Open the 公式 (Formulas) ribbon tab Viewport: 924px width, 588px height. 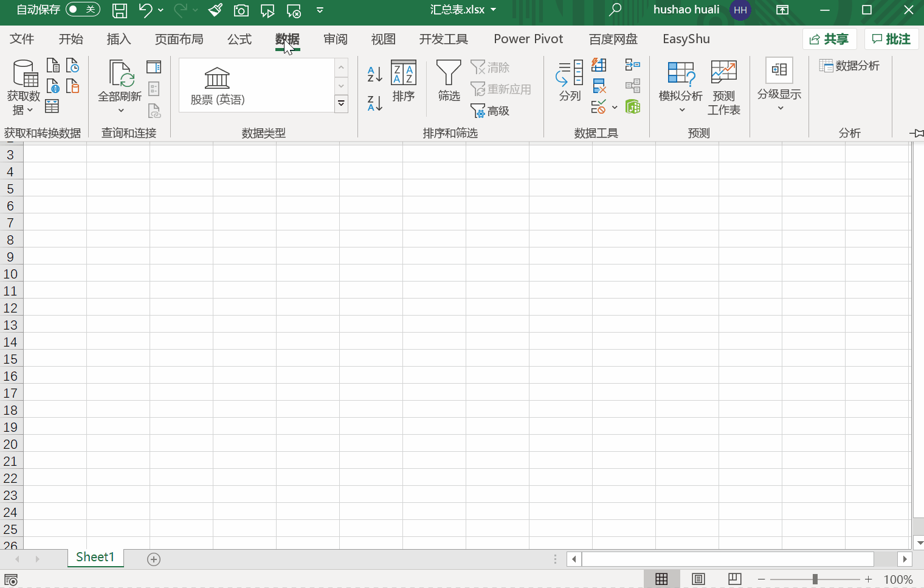click(x=239, y=38)
